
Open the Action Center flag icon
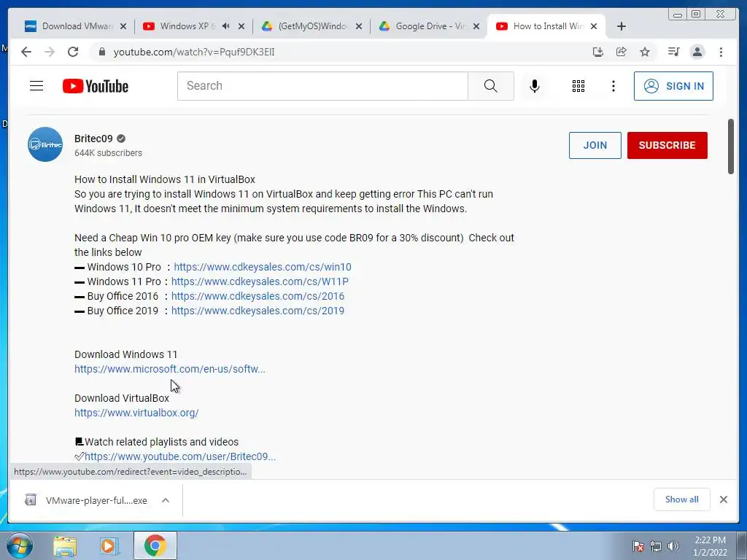click(x=638, y=546)
